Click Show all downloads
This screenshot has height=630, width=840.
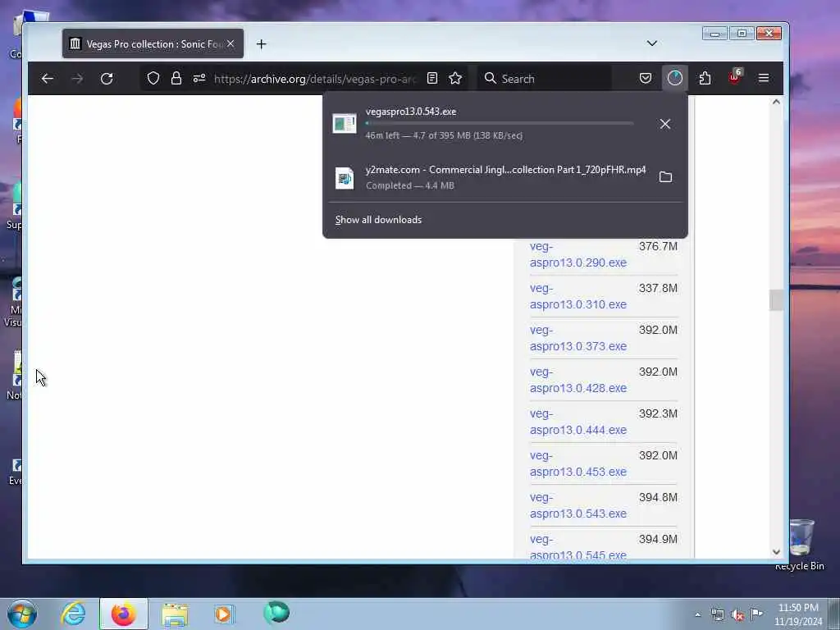click(x=378, y=220)
